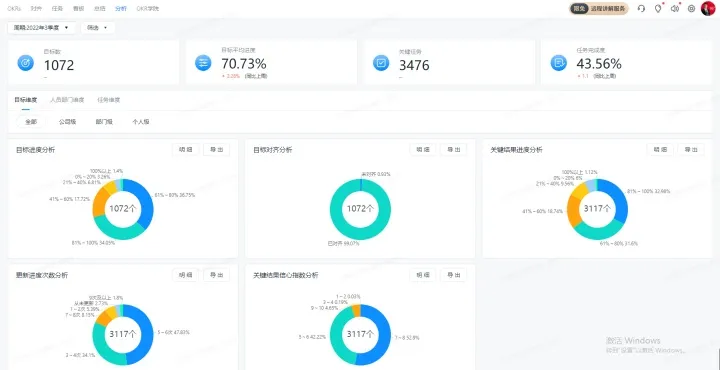Click 导出 for 关键结果进度分析
Image resolution: width=720 pixels, height=370 pixels.
(x=691, y=150)
